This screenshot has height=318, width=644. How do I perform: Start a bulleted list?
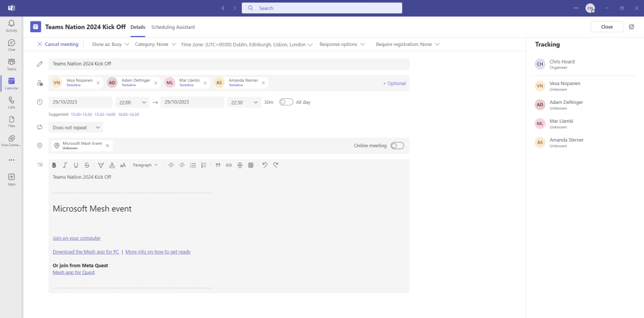(x=193, y=165)
